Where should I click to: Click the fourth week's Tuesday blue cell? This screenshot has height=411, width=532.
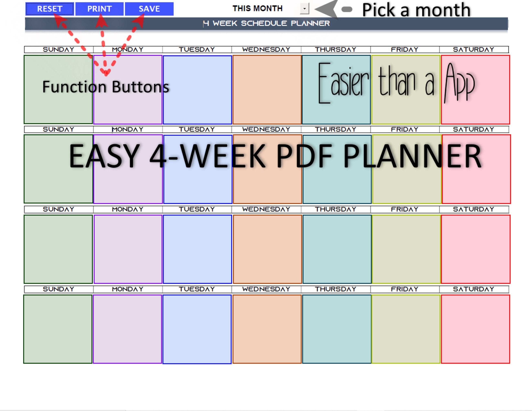click(197, 329)
